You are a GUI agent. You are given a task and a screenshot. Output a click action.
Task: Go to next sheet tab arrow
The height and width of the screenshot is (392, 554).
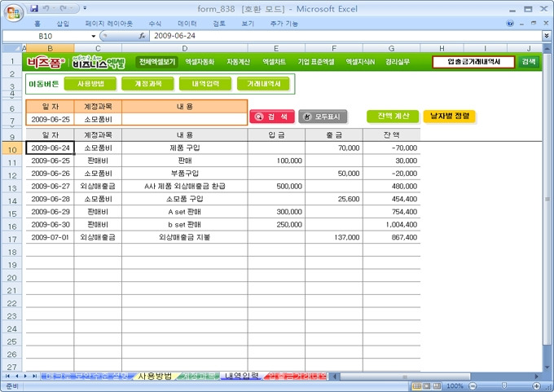coord(25,376)
